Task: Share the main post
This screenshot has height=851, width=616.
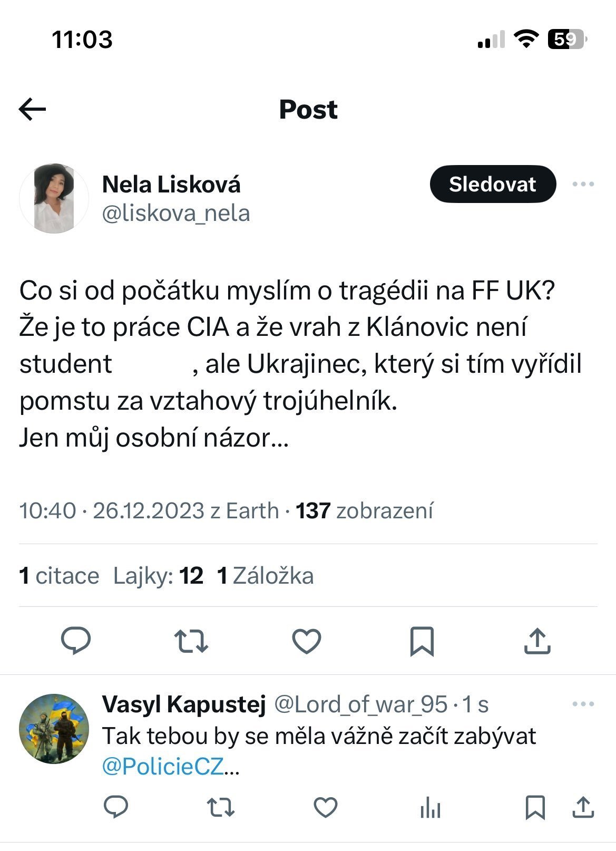Action: click(x=537, y=641)
